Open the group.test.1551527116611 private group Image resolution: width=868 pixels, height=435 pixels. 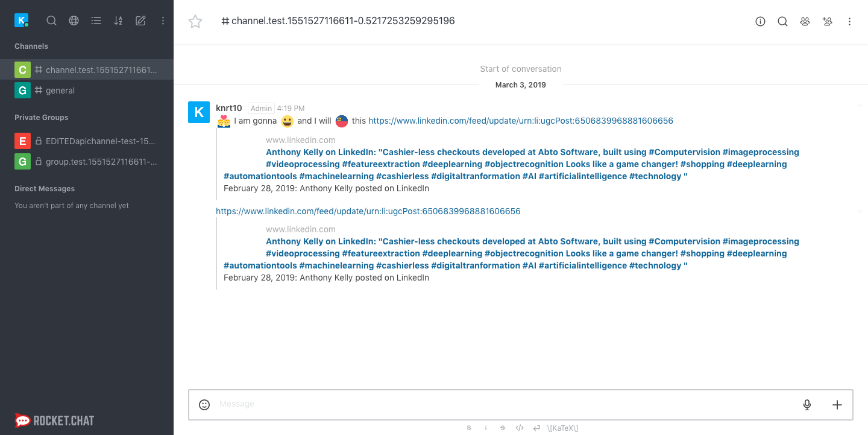87,162
